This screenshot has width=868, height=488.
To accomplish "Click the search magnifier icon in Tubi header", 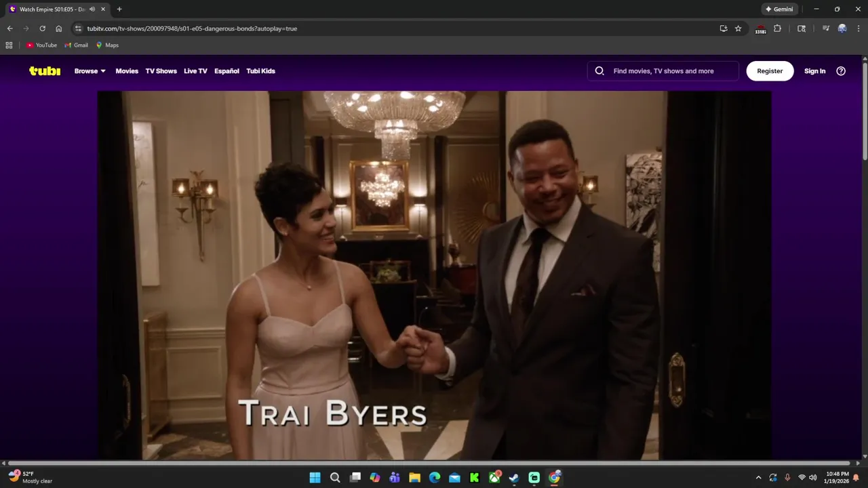I will click(599, 71).
